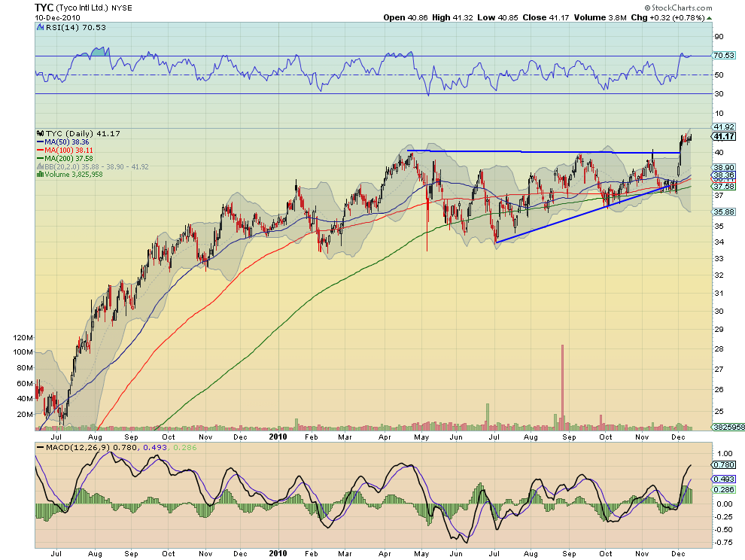Click the 'Volume 3.8M' header value
This screenshot has height=560, width=745.
600,17
